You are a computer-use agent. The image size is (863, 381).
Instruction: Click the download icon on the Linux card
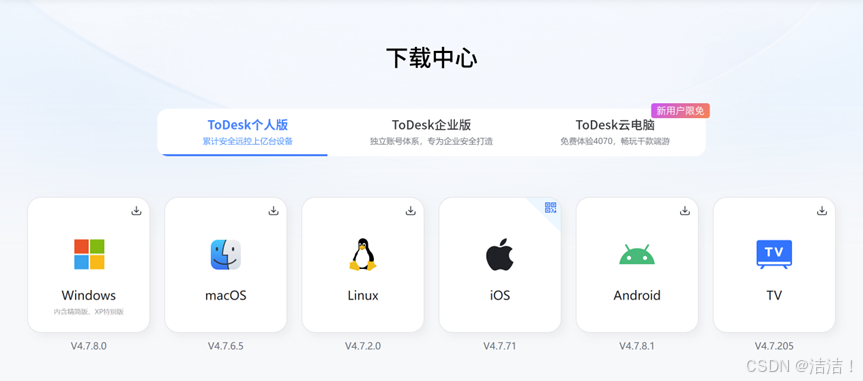pos(411,211)
